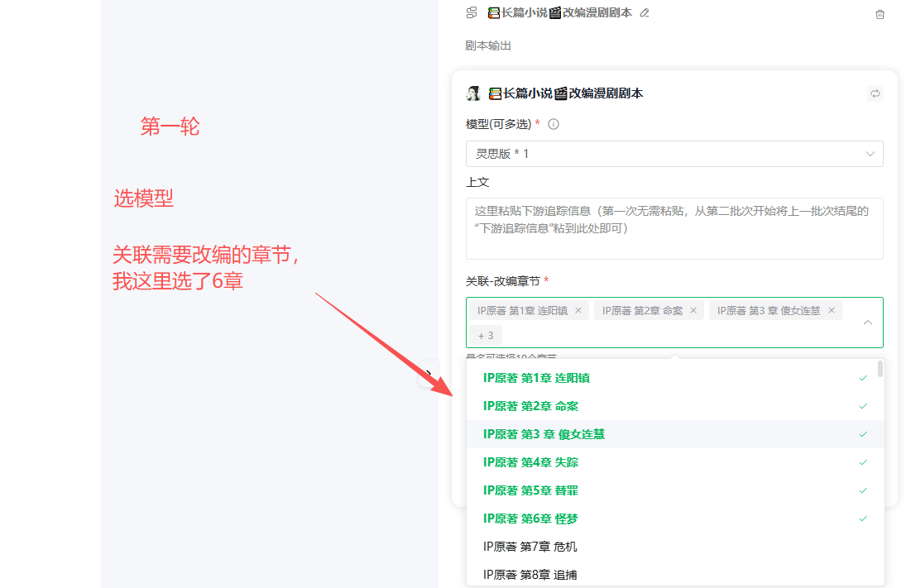Screen dimensions: 906x588
Task: Click the 模型(可多选) field label
Action: coord(499,124)
